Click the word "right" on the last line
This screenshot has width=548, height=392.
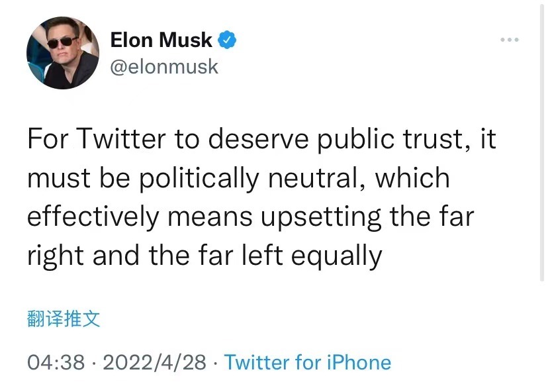[56, 256]
